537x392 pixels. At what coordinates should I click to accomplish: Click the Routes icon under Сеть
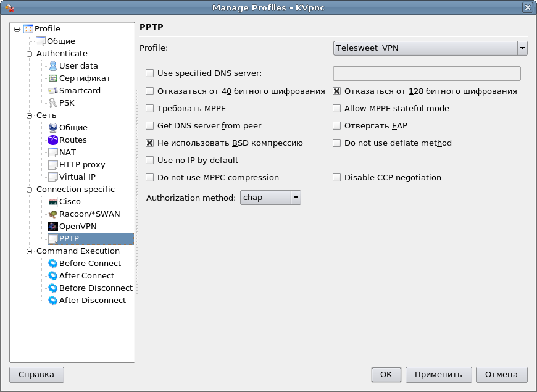click(x=53, y=140)
